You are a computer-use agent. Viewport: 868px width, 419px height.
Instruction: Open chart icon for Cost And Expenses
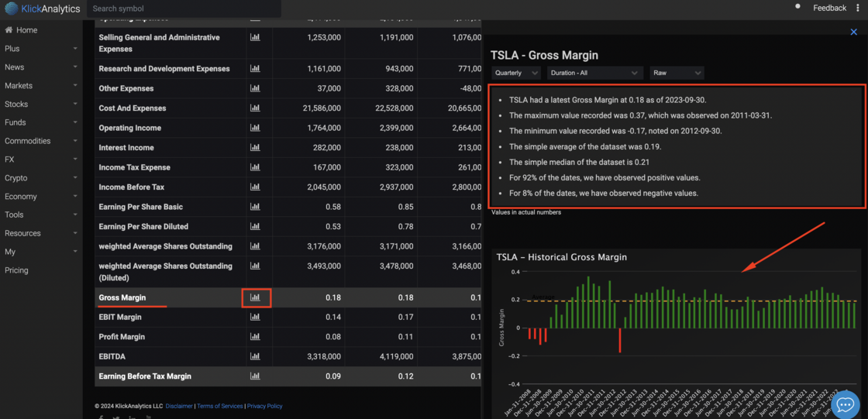(x=255, y=108)
